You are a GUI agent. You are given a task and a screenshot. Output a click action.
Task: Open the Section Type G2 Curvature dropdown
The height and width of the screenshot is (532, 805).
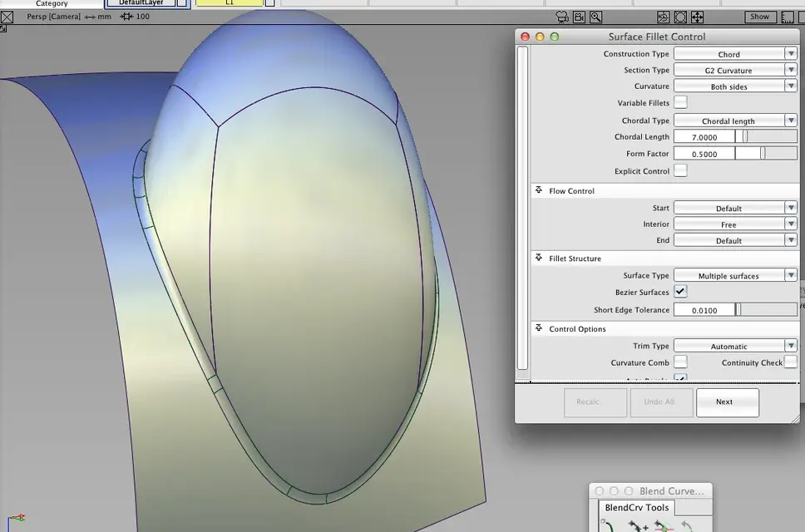(735, 71)
